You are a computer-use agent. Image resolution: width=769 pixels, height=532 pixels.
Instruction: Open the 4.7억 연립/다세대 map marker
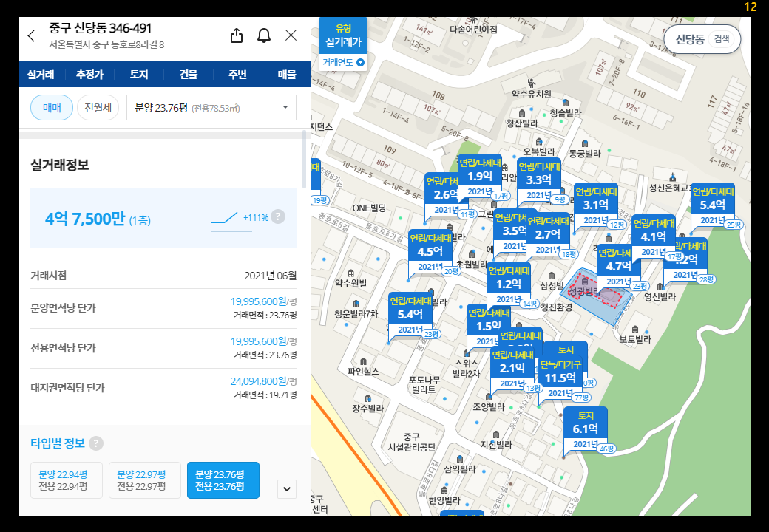[618, 267]
